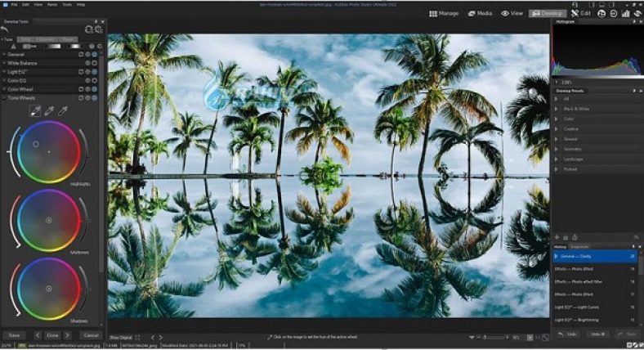Toggle the Tone Wheels group enable circle
The height and width of the screenshot is (350, 644).
(95, 98)
